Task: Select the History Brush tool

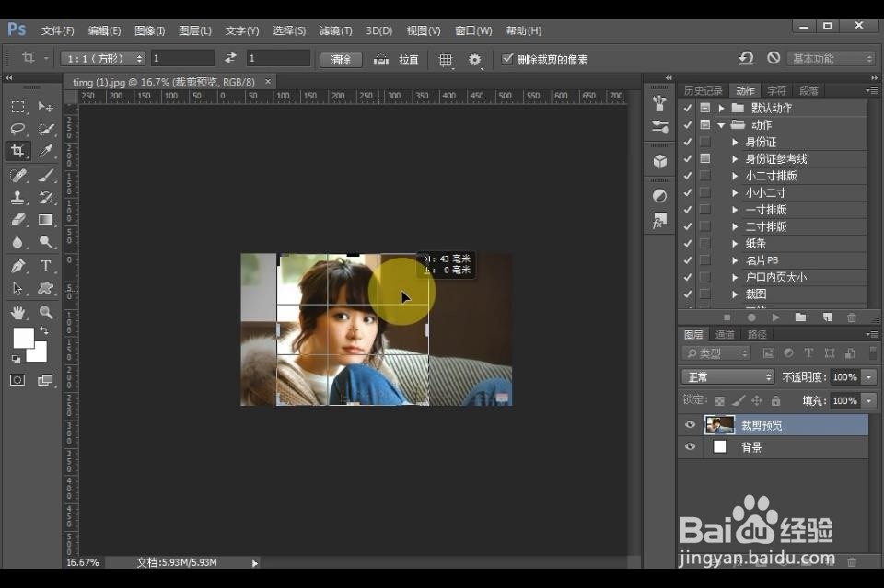Action: point(46,198)
